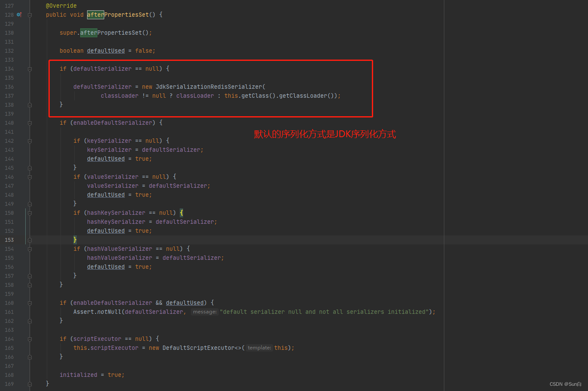Click the 'message:' parameter hint

205,312
